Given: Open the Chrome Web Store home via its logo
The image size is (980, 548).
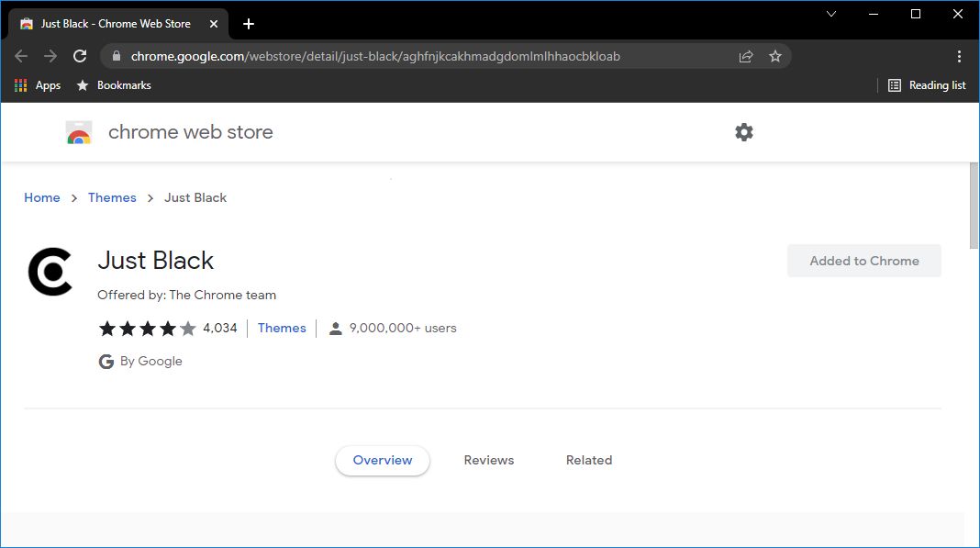Looking at the screenshot, I should [79, 131].
